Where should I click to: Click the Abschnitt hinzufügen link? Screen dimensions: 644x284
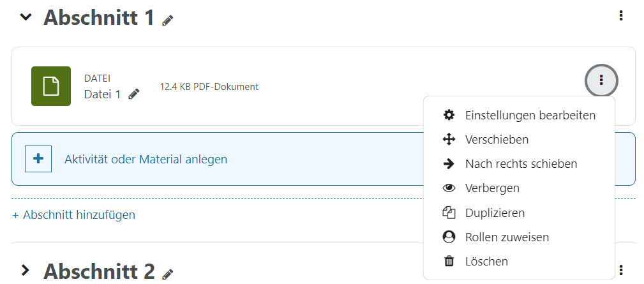(x=74, y=215)
